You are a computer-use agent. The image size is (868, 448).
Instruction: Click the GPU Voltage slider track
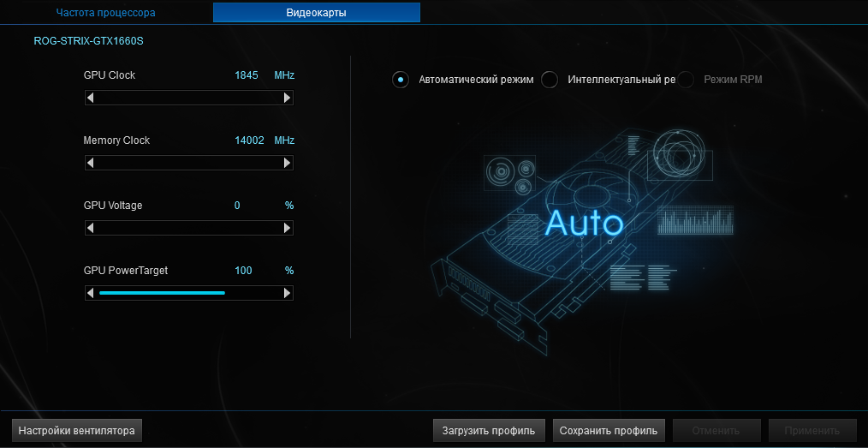click(x=189, y=228)
